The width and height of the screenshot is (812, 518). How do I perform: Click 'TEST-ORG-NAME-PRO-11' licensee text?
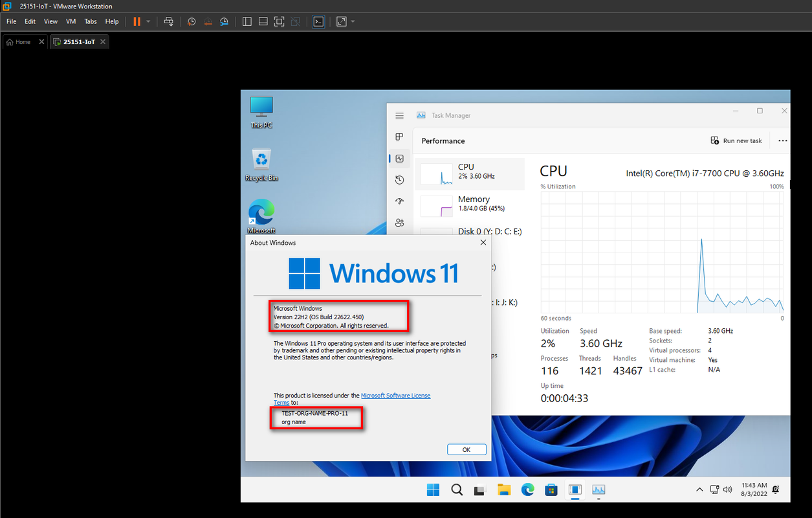tap(314, 413)
